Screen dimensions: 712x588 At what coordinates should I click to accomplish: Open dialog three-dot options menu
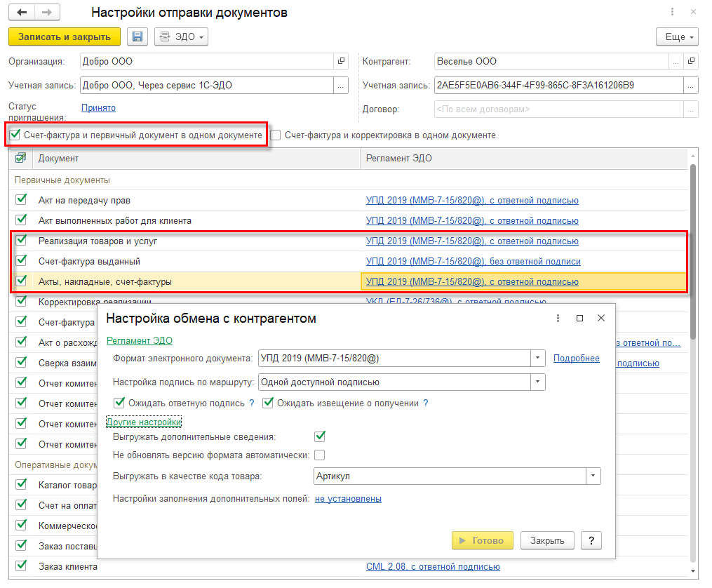558,319
